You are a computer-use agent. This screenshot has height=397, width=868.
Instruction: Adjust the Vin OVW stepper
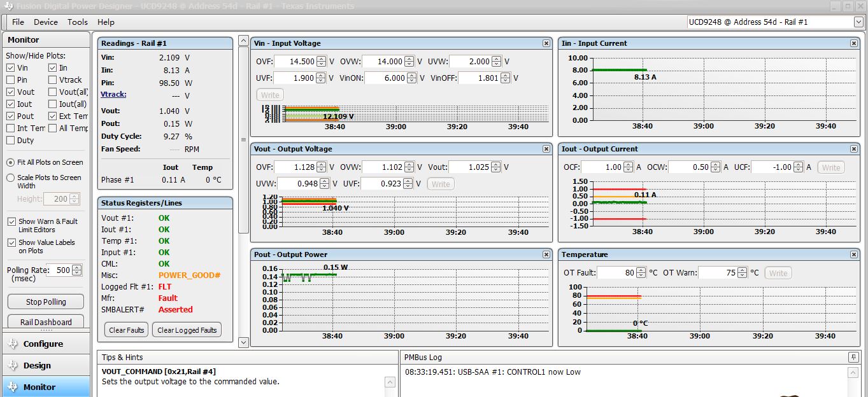coord(409,62)
